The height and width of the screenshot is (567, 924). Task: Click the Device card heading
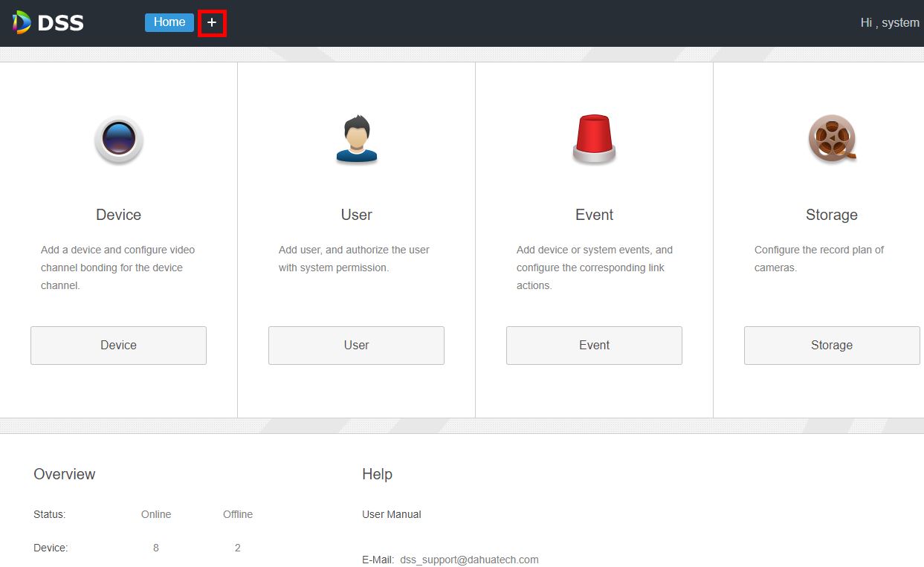click(x=118, y=215)
